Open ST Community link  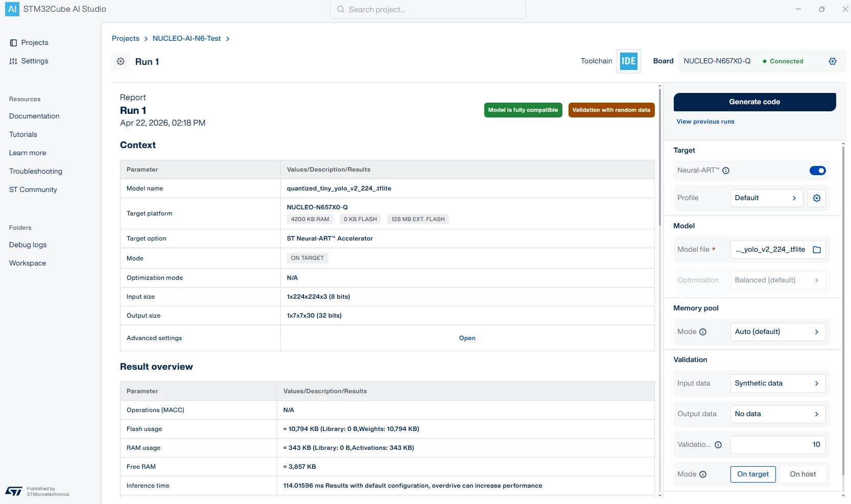point(33,190)
